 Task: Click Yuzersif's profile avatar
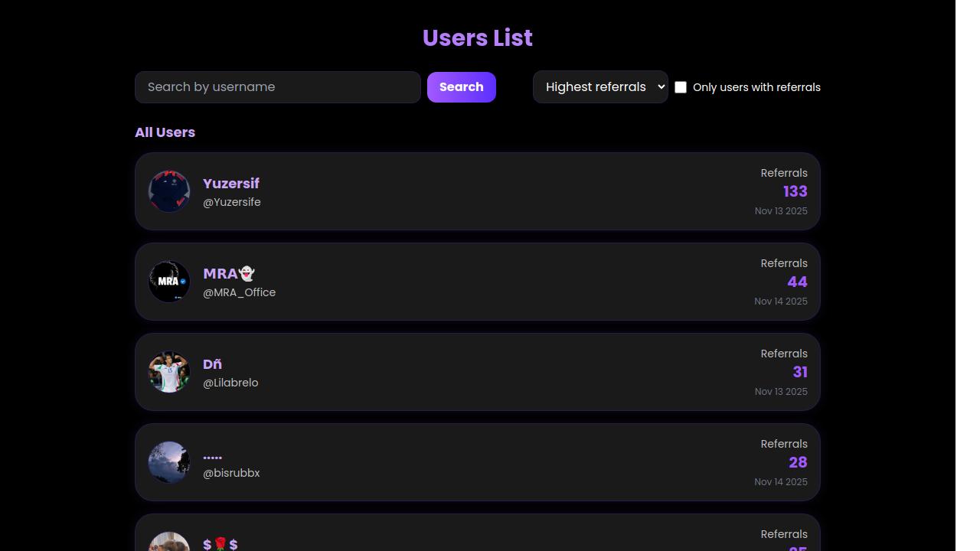click(x=169, y=191)
